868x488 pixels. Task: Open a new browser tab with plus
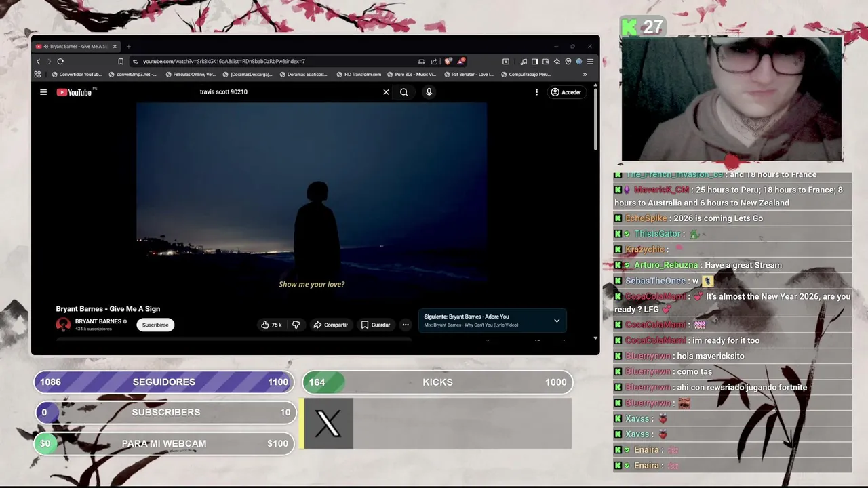(x=128, y=47)
